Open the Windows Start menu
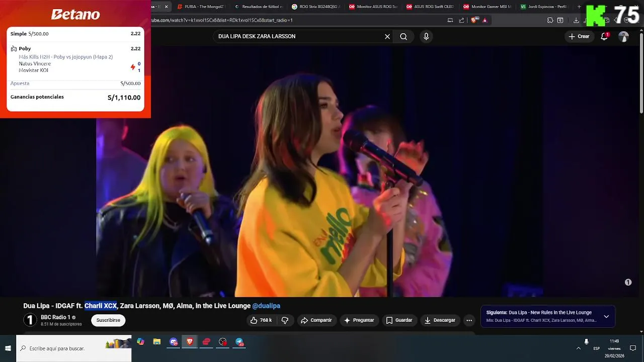 point(8,348)
